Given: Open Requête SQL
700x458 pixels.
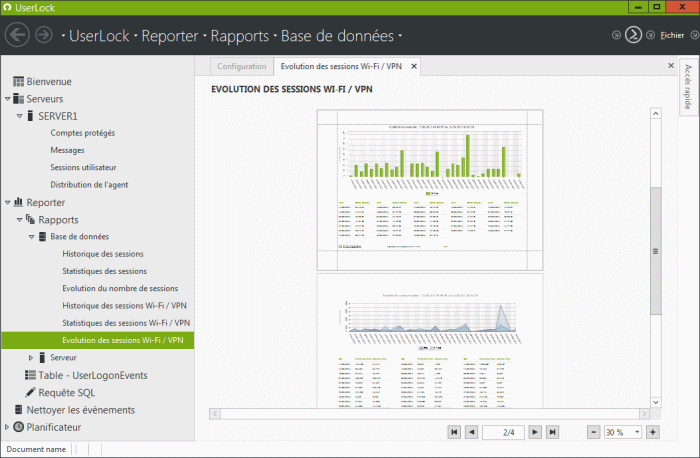Looking at the screenshot, I should click(x=67, y=393).
